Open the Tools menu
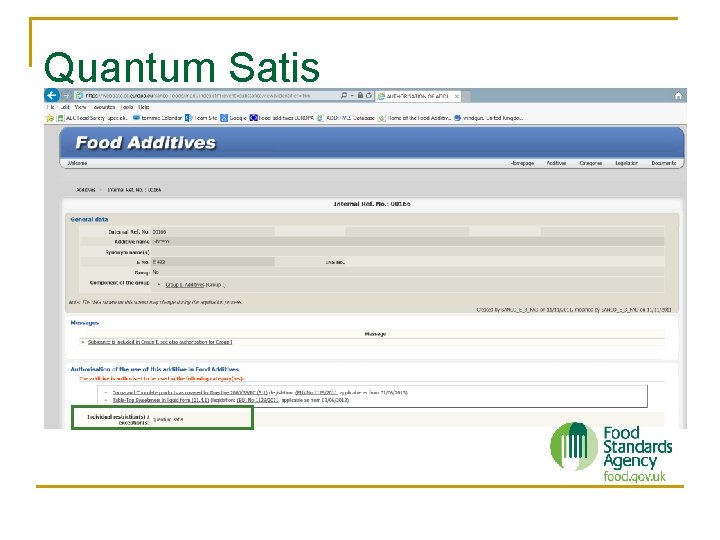The width and height of the screenshot is (720, 540). (x=127, y=107)
